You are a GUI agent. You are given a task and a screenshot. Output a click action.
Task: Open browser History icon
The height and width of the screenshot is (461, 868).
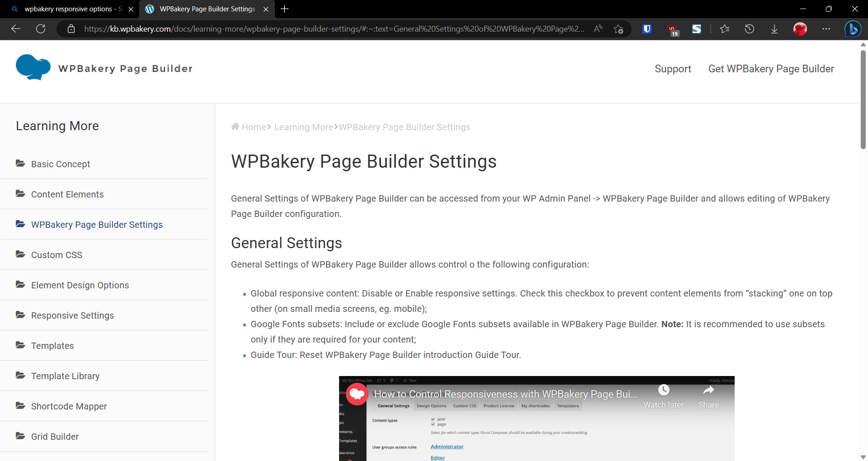750,29
